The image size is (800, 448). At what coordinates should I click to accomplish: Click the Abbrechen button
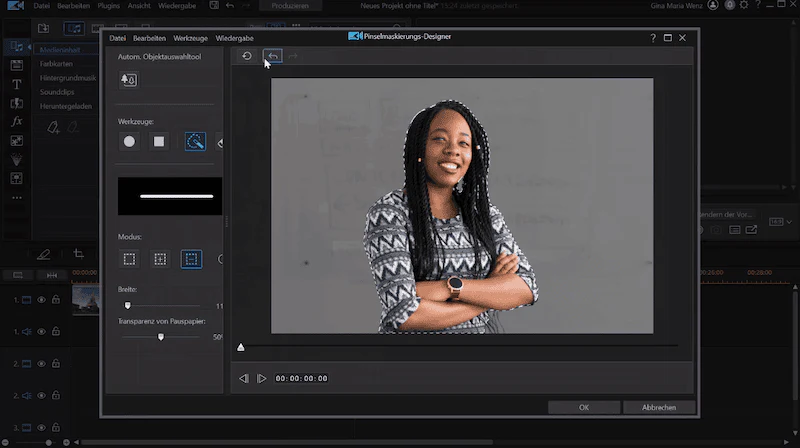(659, 407)
